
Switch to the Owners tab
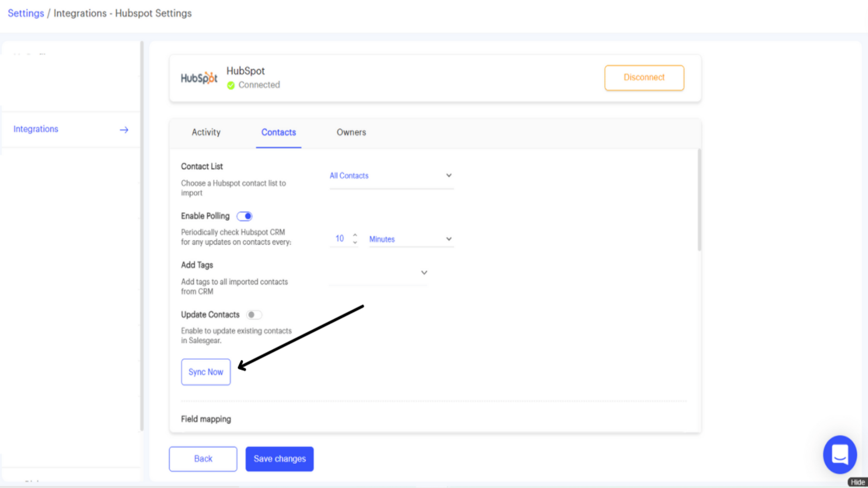pos(351,132)
